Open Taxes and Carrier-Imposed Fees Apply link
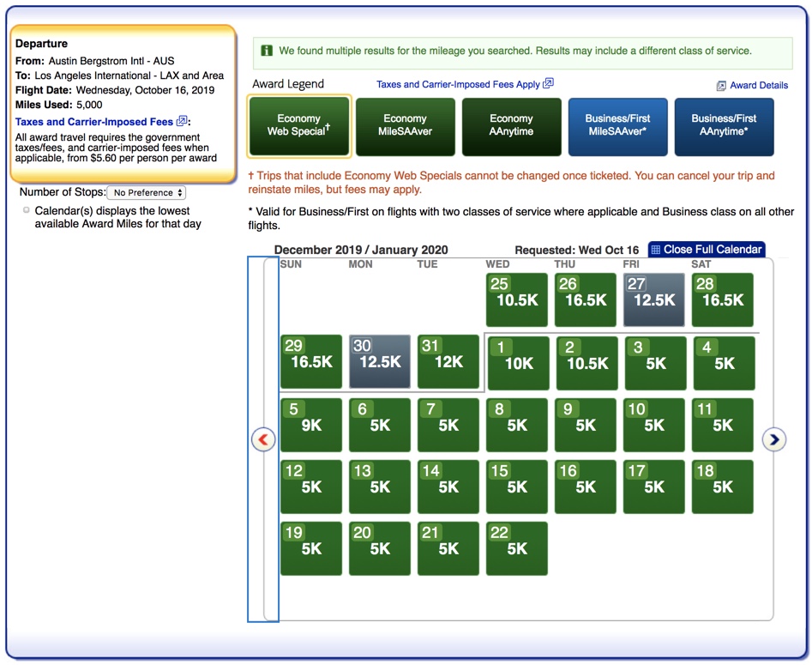The width and height of the screenshot is (812, 665). click(458, 84)
